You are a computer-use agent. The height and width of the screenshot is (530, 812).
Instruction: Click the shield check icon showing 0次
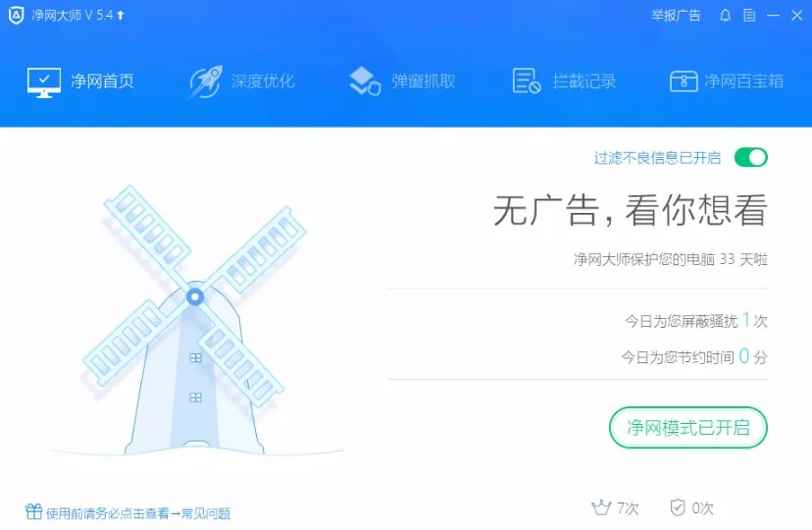click(x=678, y=507)
